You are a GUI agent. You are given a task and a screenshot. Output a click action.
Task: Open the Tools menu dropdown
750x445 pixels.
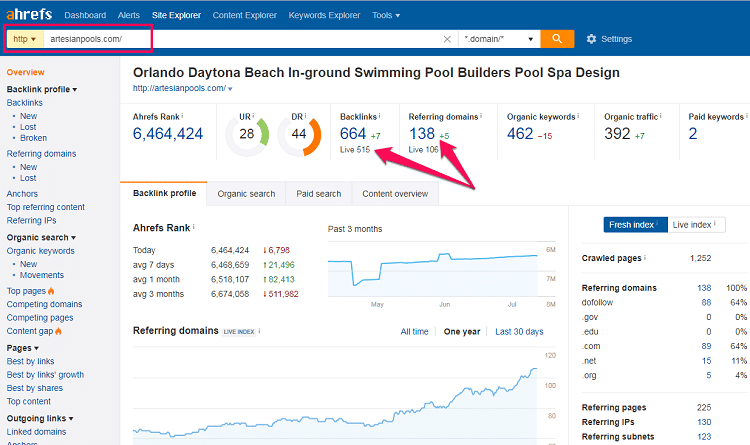[386, 15]
